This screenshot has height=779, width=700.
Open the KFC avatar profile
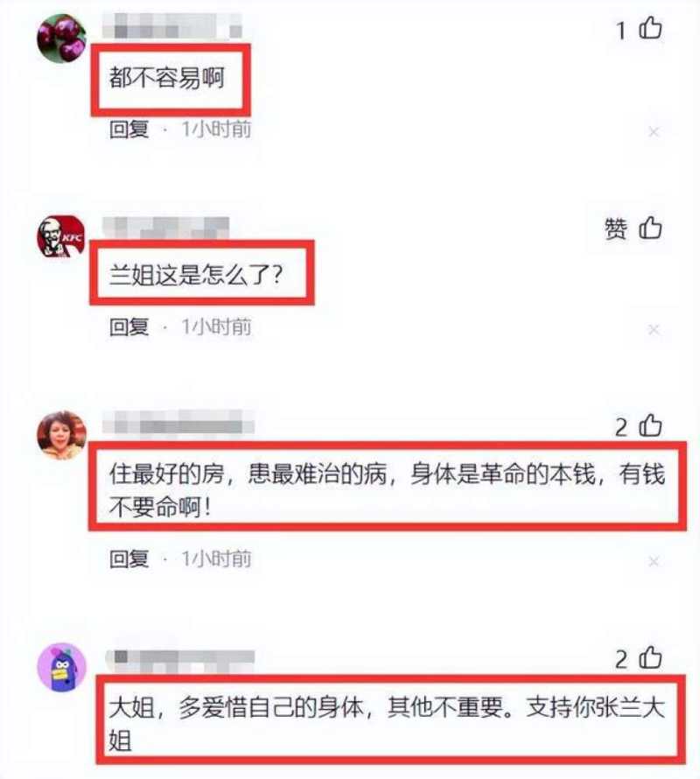click(62, 236)
